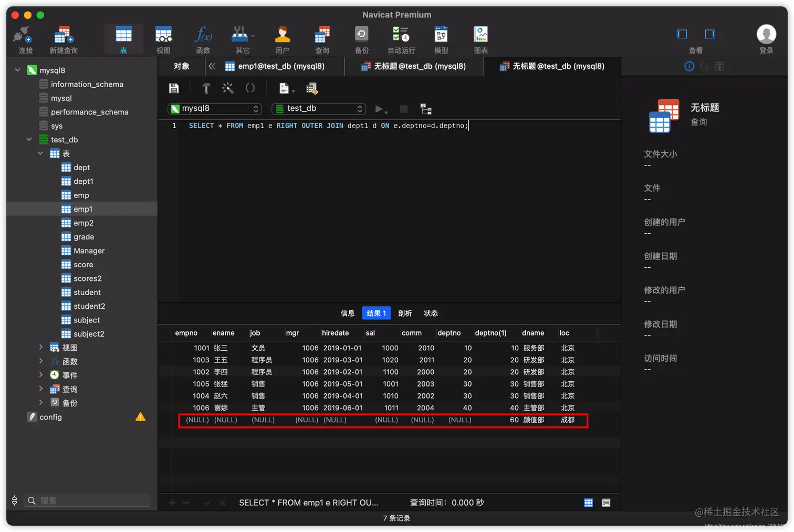This screenshot has width=794, height=532.
Task: Click the delete record minus button
Action: [186, 503]
